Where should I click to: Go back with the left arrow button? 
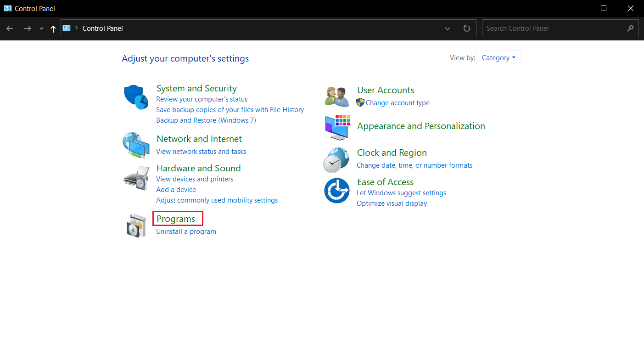(10, 28)
